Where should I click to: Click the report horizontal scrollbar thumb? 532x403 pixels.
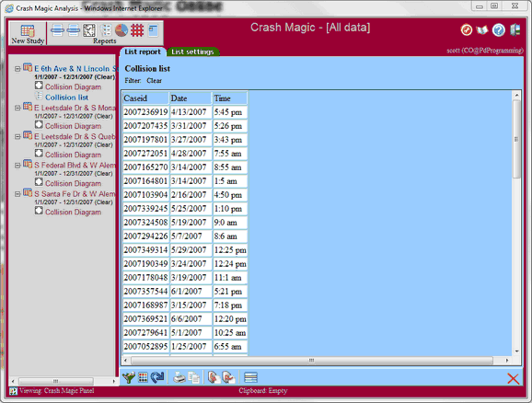pos(311,361)
